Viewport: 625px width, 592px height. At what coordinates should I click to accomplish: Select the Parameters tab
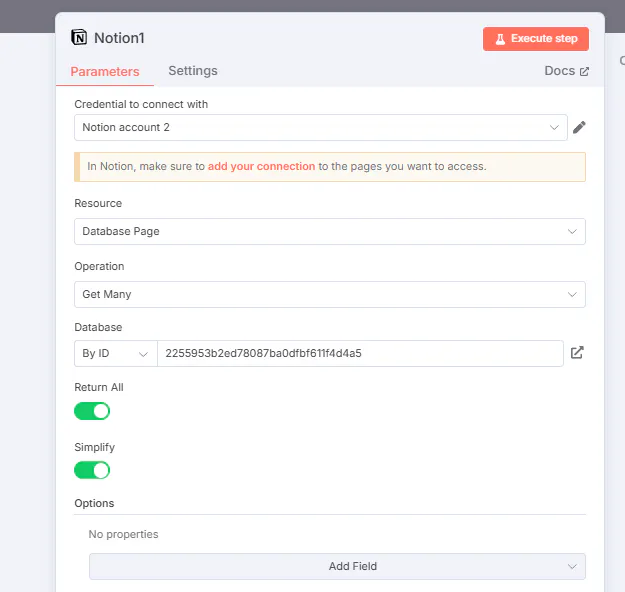pos(105,72)
